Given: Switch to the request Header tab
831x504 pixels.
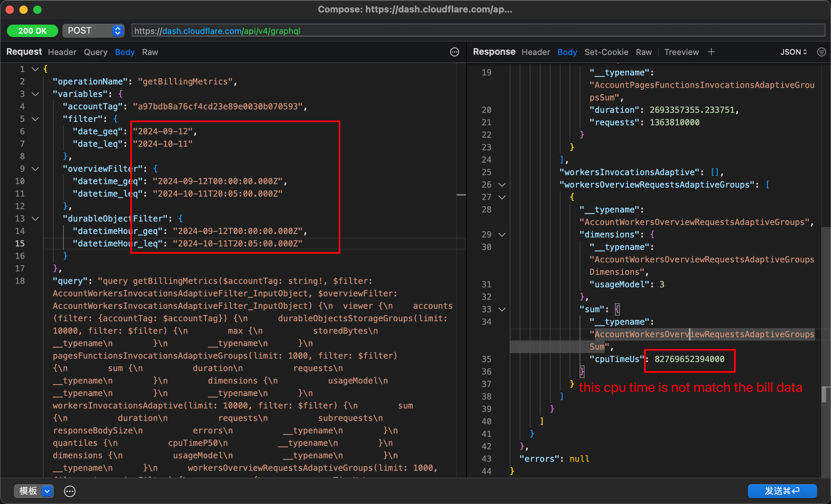Looking at the screenshot, I should pos(62,52).
